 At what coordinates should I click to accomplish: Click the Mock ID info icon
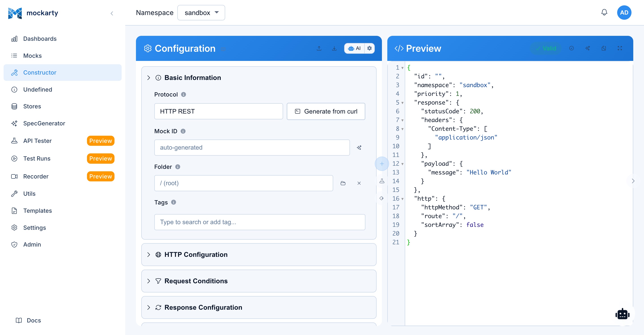(x=183, y=131)
